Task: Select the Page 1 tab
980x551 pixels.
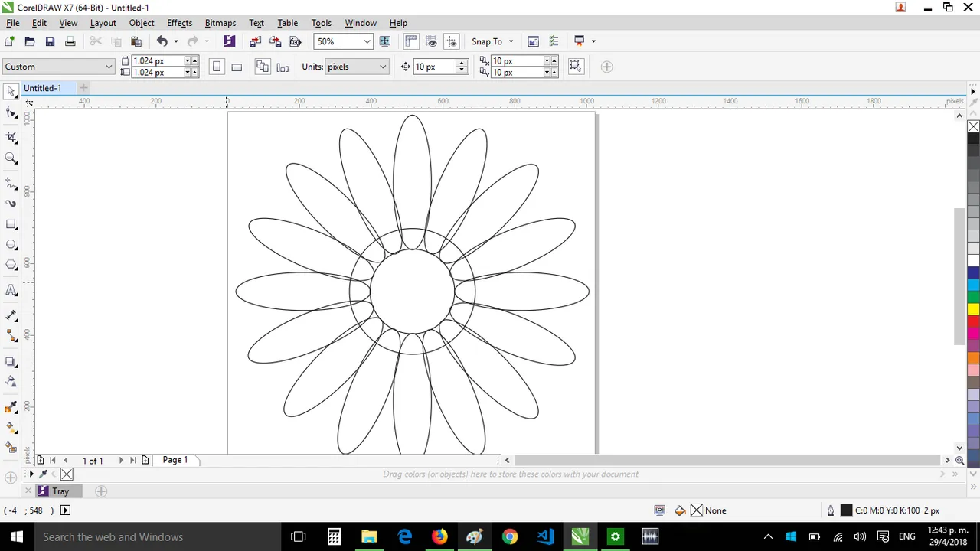Action: click(175, 460)
